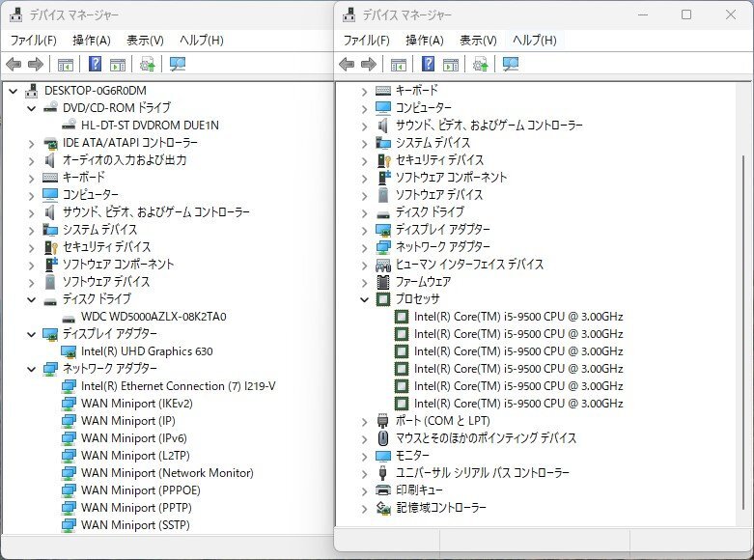Expand ファームウェア node
Viewport: 754px width, 560px height.
pyautogui.click(x=365, y=282)
